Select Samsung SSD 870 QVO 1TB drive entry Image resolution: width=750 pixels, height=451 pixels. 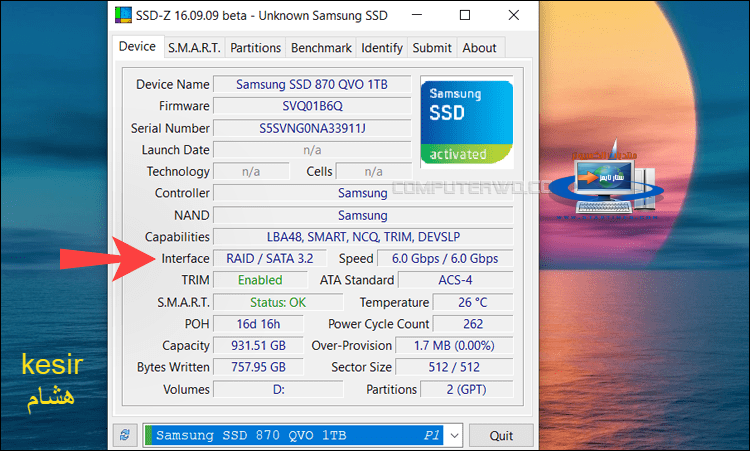295,435
